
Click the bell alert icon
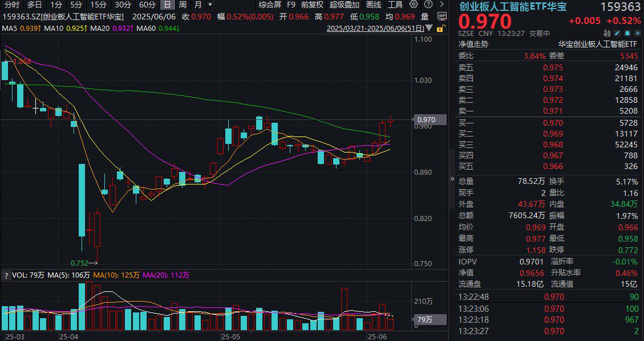tap(627, 33)
